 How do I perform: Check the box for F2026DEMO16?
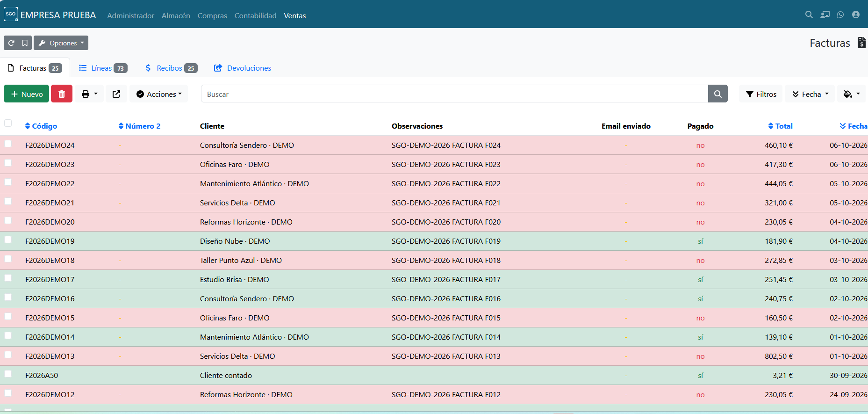pyautogui.click(x=8, y=297)
